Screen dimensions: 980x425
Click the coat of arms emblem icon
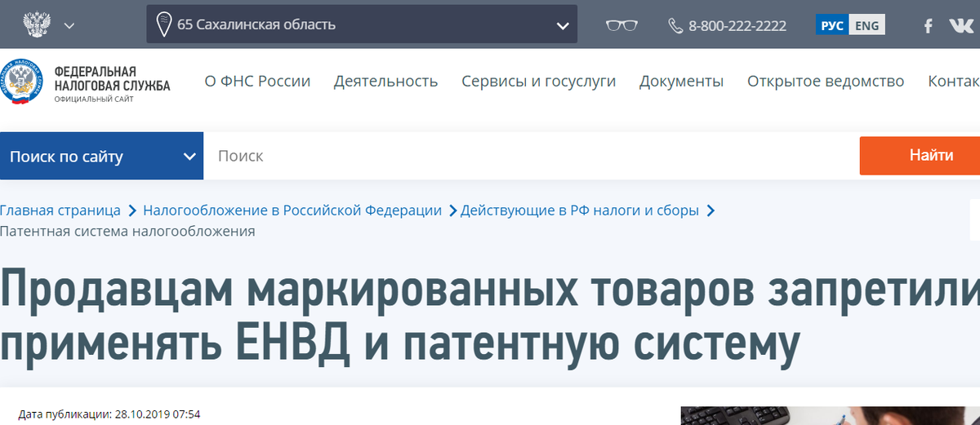point(35,24)
